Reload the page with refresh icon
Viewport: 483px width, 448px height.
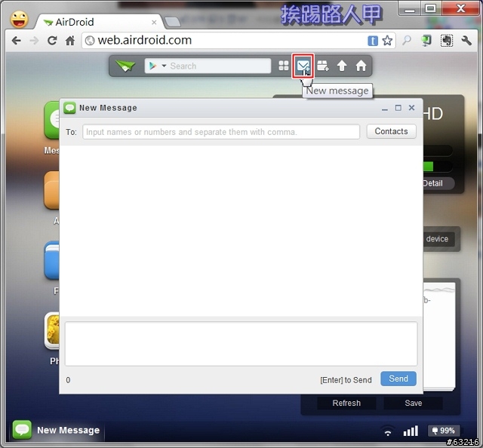52,40
